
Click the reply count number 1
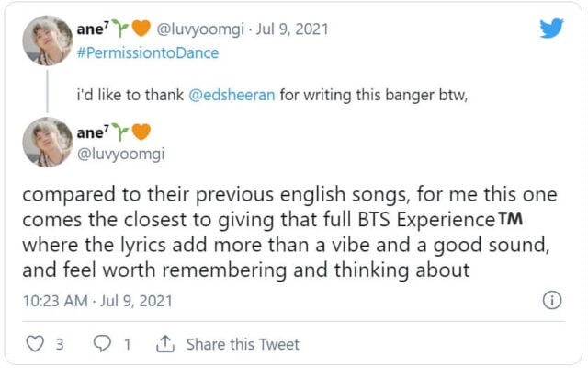(x=127, y=344)
